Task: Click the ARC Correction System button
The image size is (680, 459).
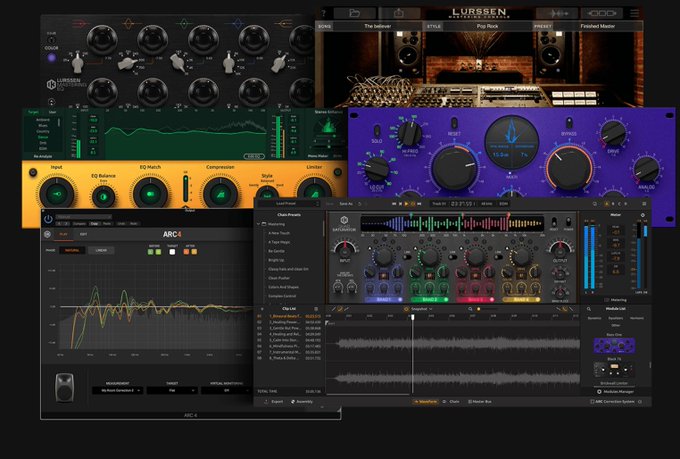Action: click(612, 402)
